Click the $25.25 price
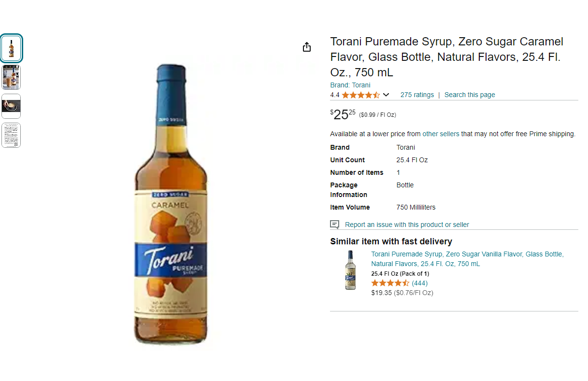The height and width of the screenshot is (381, 588). tap(343, 114)
